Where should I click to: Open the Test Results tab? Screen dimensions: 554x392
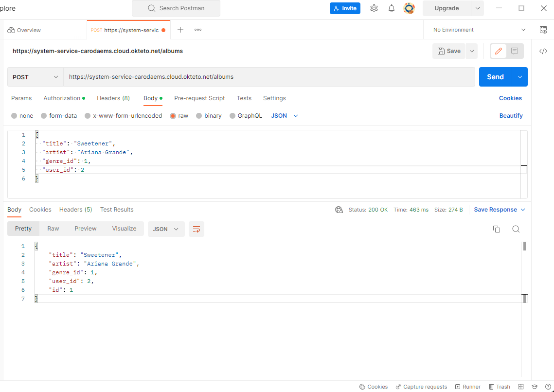point(117,210)
